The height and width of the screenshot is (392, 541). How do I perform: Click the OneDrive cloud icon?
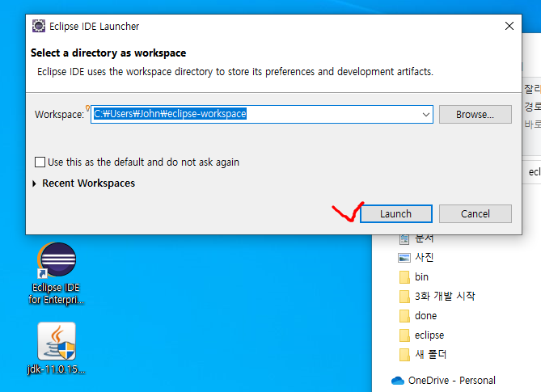[x=398, y=381]
